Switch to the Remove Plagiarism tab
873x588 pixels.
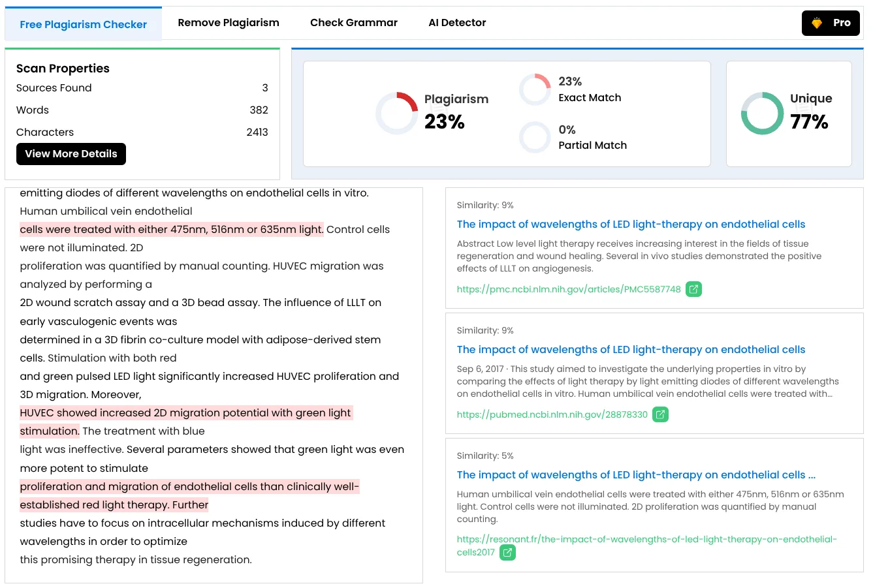[x=229, y=23]
